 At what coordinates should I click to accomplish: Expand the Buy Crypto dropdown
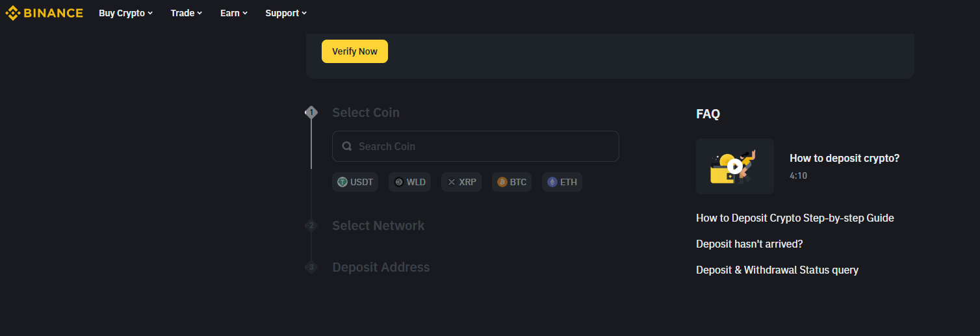(x=125, y=13)
